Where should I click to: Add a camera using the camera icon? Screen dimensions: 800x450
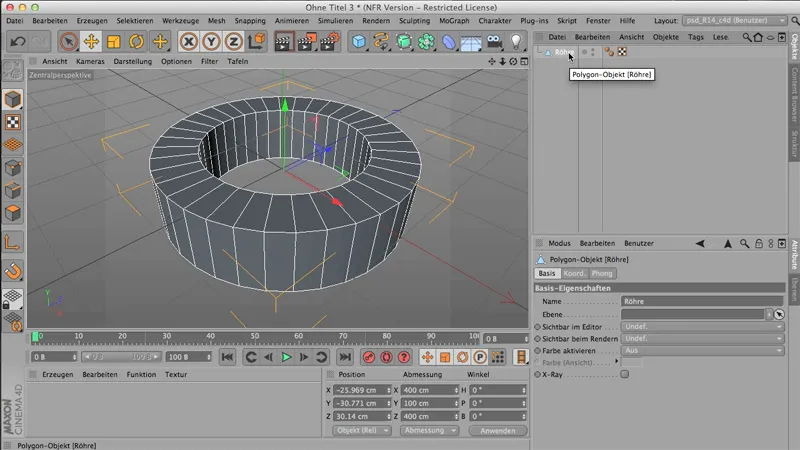point(494,41)
